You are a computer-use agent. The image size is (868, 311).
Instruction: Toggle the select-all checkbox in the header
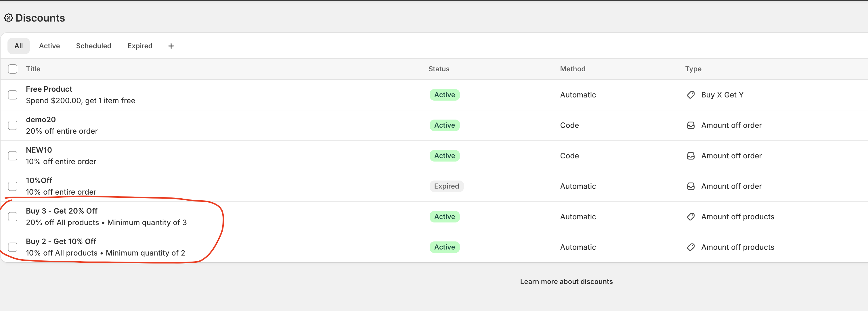[13, 69]
